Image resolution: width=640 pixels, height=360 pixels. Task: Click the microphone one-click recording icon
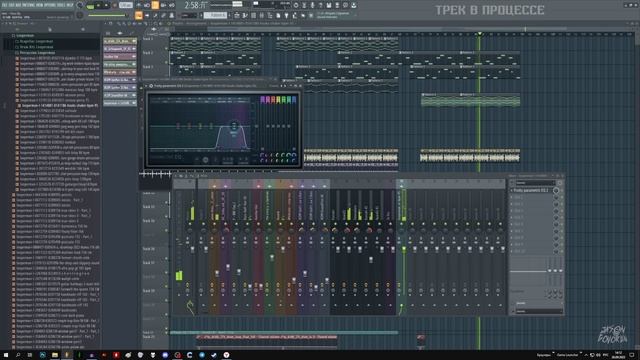[x=312, y=5]
